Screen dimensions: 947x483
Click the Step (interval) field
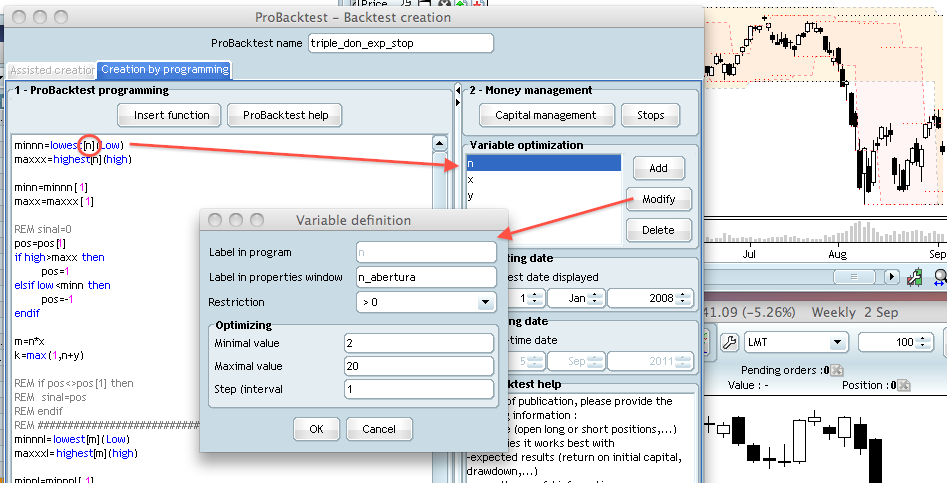[x=419, y=389]
